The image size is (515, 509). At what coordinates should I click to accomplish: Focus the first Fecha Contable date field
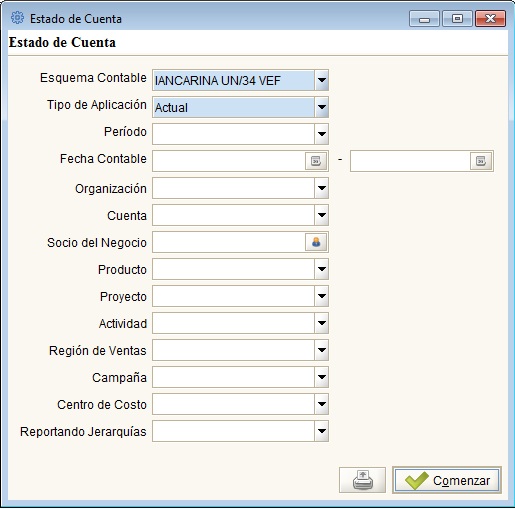(x=229, y=161)
